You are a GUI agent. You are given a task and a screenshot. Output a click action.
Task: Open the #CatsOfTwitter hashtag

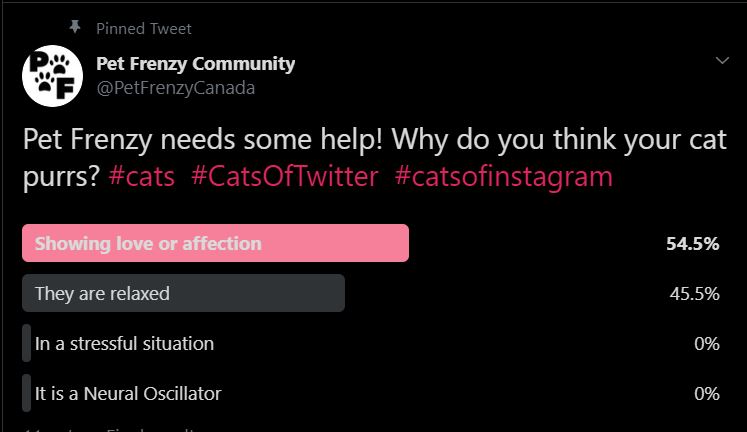click(x=285, y=177)
